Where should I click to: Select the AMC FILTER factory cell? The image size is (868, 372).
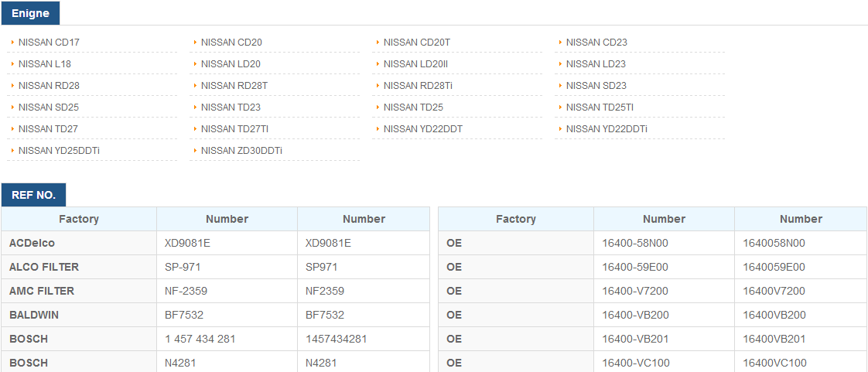pyautogui.click(x=79, y=291)
